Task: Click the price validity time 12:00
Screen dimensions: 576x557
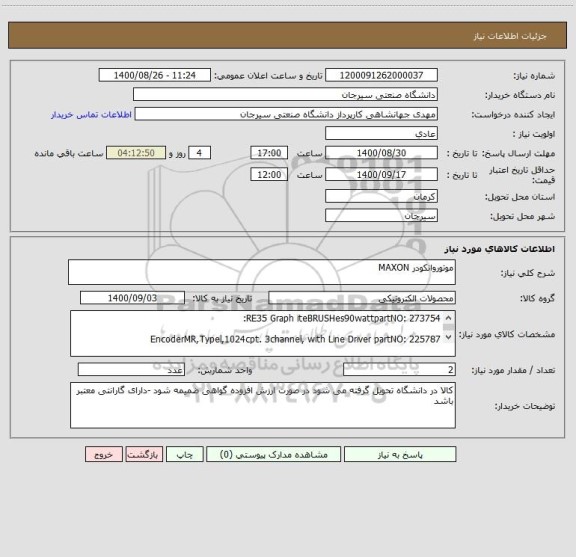Action: pyautogui.click(x=269, y=175)
